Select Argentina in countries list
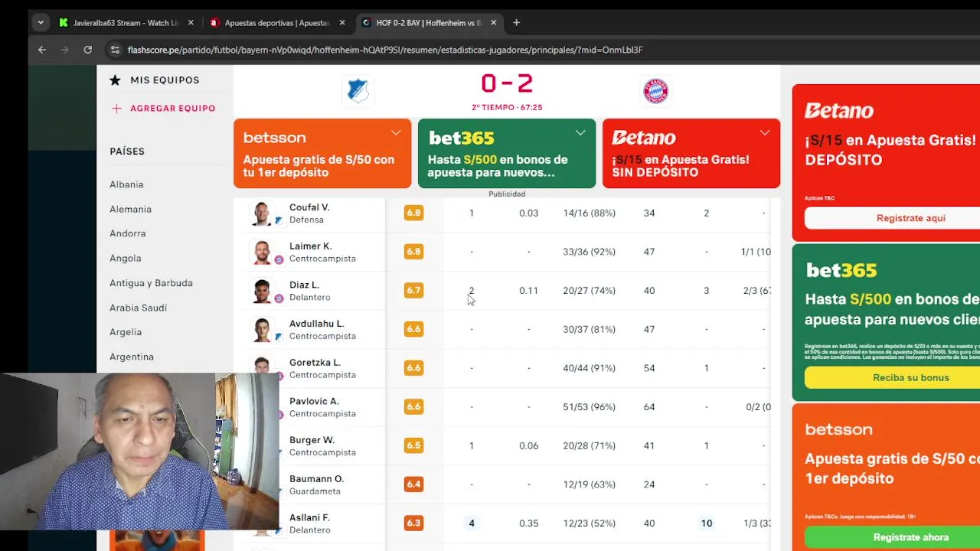 point(132,357)
